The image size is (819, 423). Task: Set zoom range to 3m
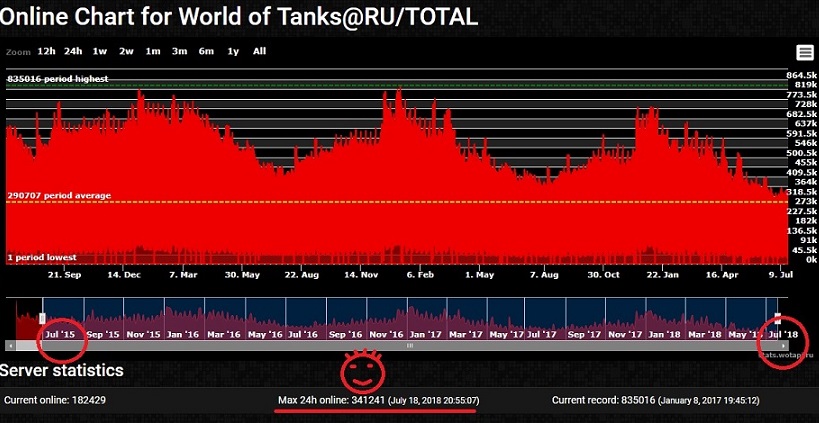click(x=180, y=51)
